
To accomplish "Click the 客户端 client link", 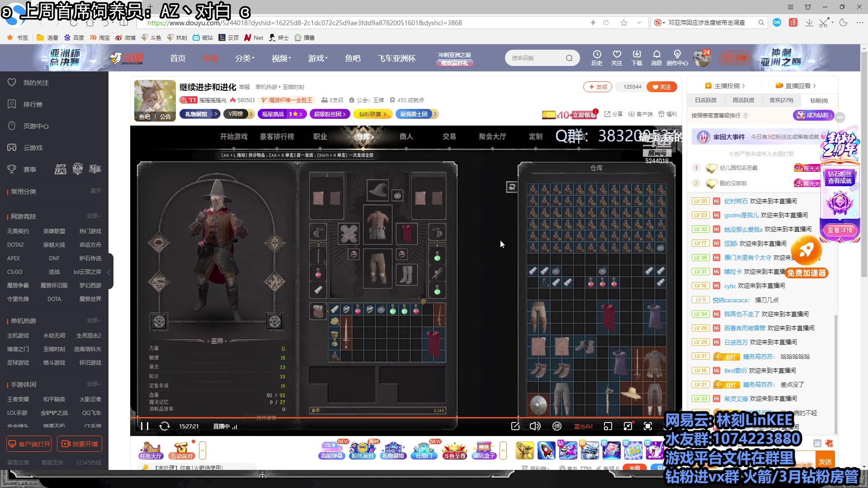I will (x=641, y=114).
